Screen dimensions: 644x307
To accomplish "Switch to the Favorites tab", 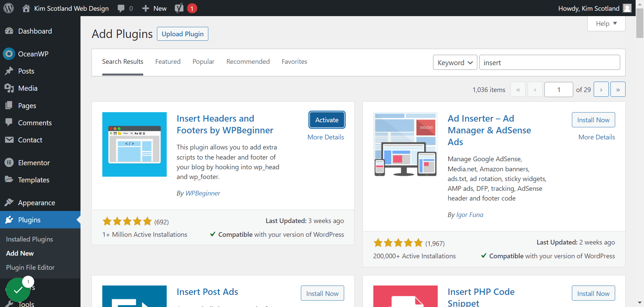I will [x=294, y=62].
